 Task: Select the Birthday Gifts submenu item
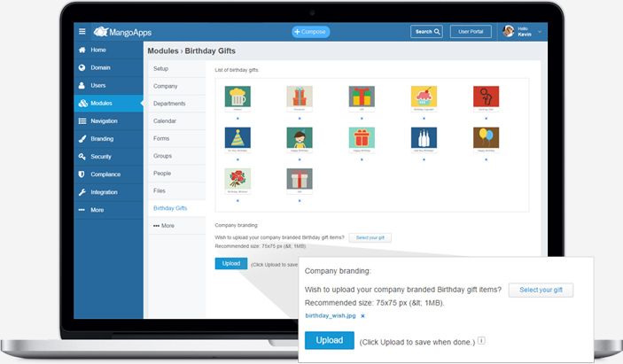(x=177, y=208)
